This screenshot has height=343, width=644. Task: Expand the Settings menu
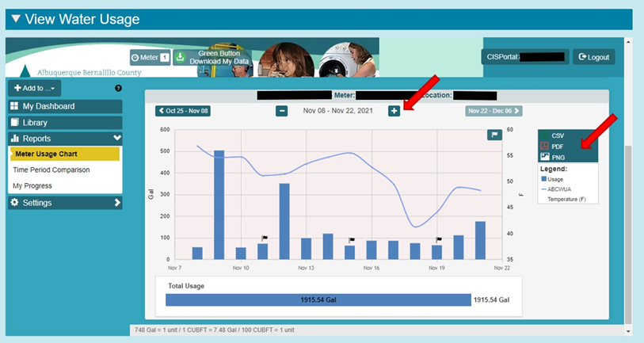click(x=64, y=203)
